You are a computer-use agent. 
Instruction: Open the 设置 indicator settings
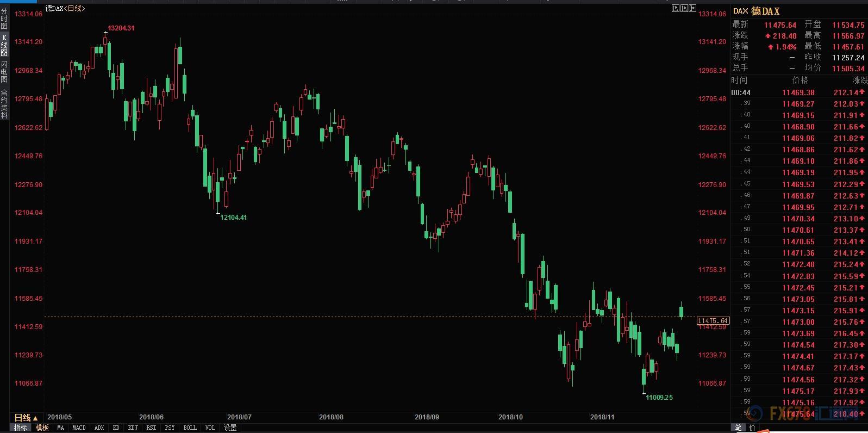pos(230,428)
